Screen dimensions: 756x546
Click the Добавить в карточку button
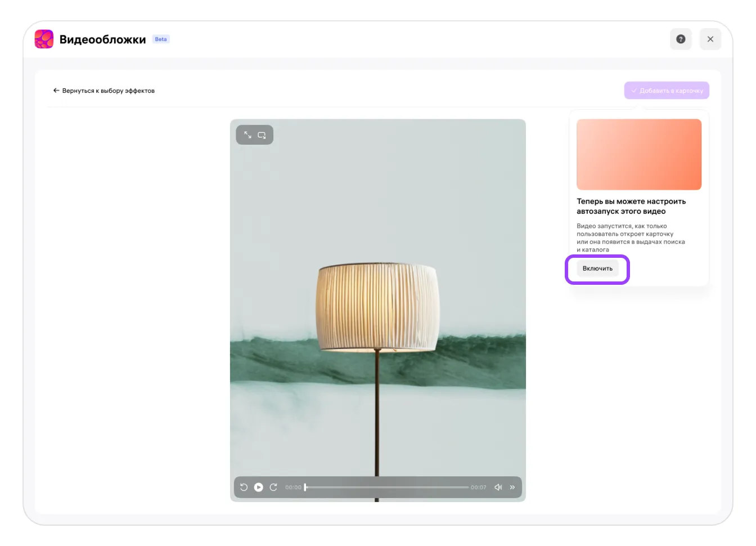667,91
